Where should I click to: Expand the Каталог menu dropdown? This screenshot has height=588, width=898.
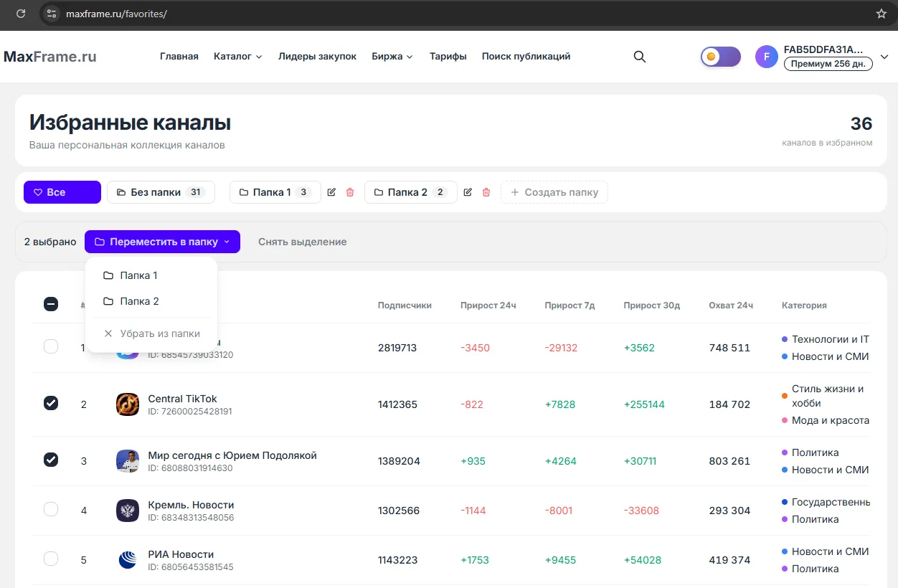click(238, 57)
